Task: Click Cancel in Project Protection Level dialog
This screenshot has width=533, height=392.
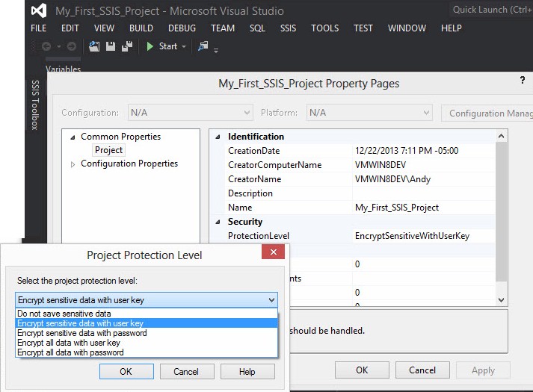Action: point(187,372)
